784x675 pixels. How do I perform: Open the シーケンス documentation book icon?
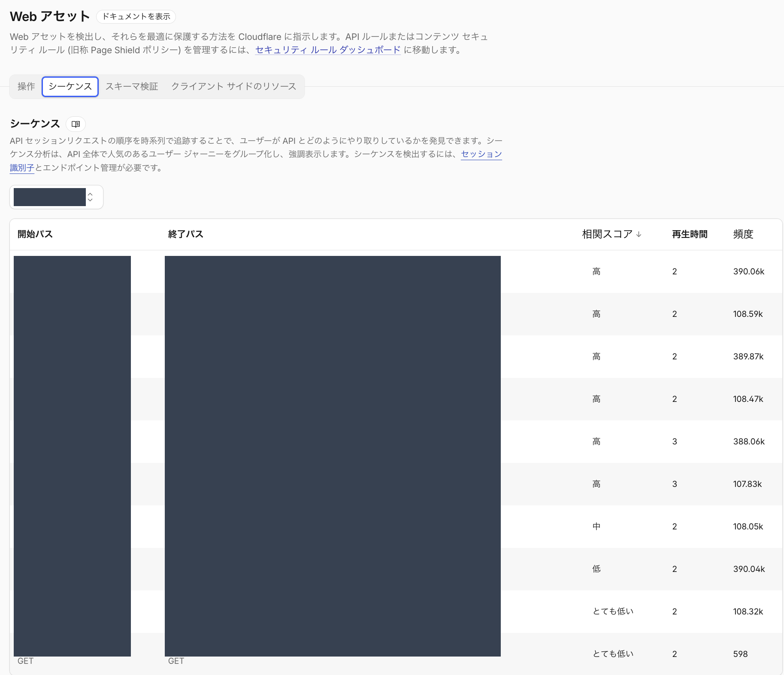coord(76,124)
